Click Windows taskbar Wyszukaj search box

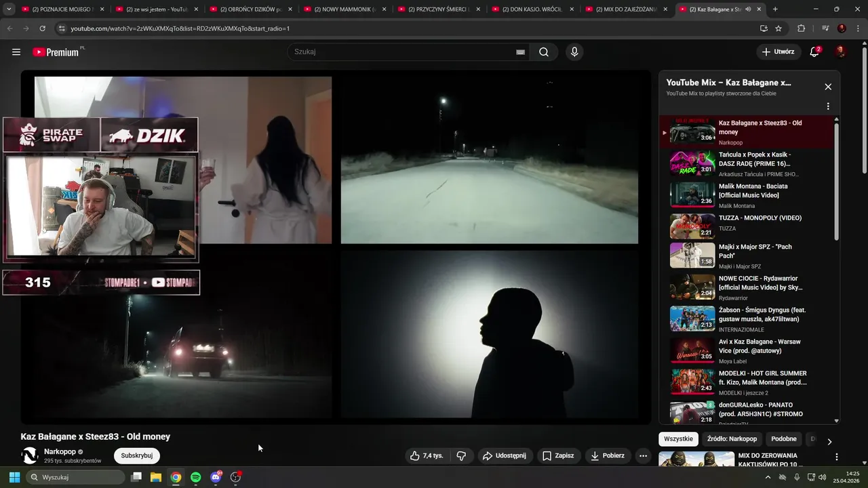point(75,477)
